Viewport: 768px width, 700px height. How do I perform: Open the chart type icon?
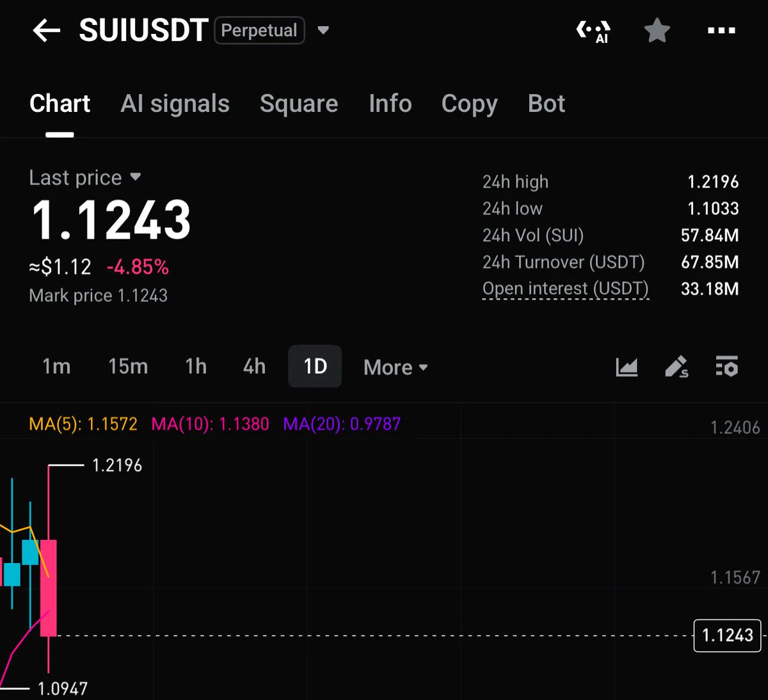click(x=627, y=367)
